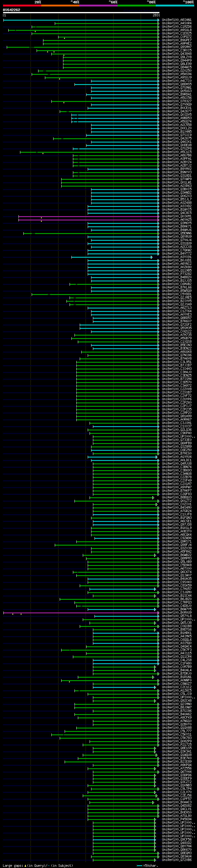The image size is (197, 868).
Task: Click hit label UniRef100_A3YX91
Action: point(177,257)
